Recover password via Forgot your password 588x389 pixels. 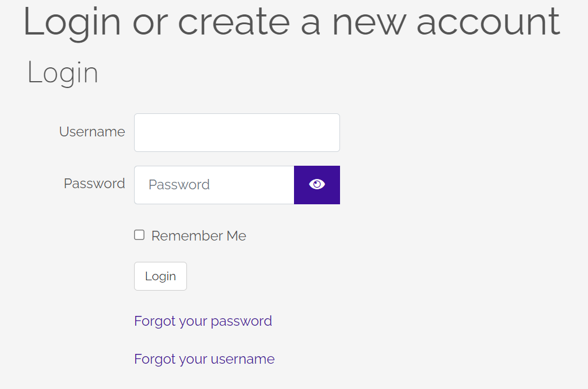click(203, 321)
